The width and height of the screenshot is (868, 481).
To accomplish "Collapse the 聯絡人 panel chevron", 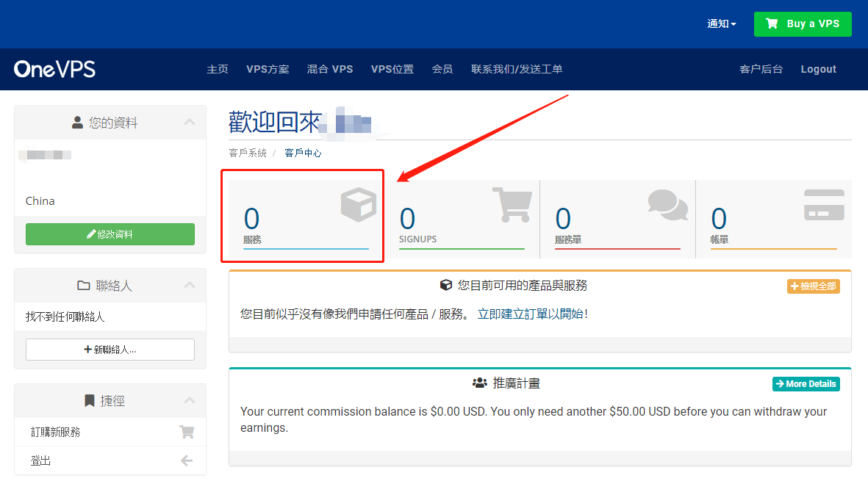I will point(190,285).
